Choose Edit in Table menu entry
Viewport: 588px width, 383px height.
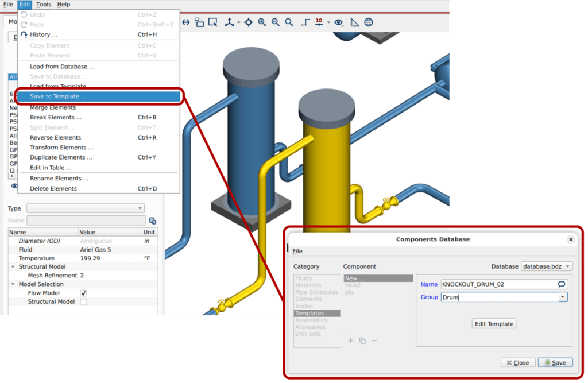pyautogui.click(x=99, y=168)
